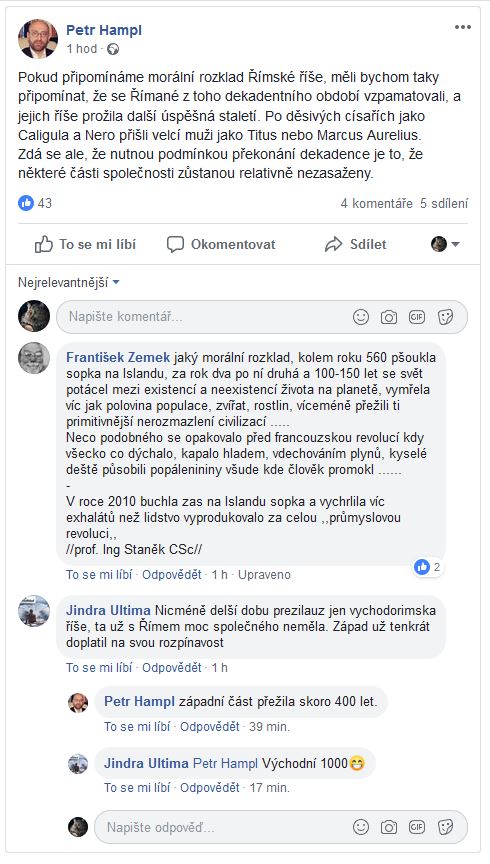This screenshot has height=864, width=490.
Task: Open sticker picker in comment field
Action: tap(445, 317)
